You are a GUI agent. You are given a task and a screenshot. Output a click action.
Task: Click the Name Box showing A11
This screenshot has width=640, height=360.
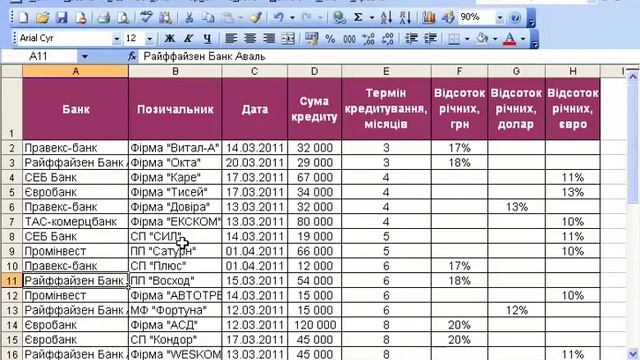39,56
